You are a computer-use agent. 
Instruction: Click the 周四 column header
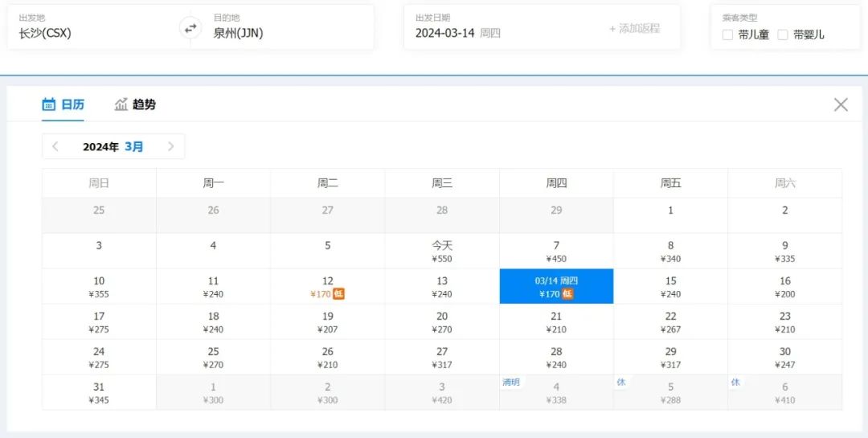(x=556, y=183)
